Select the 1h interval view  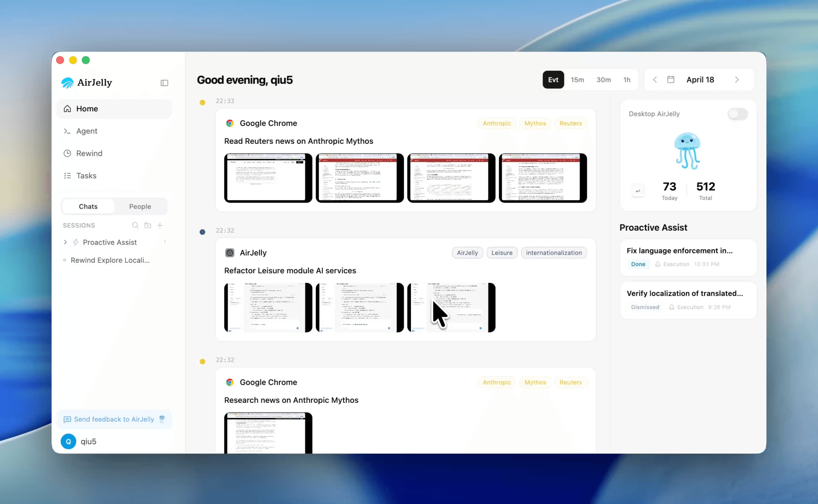click(627, 80)
